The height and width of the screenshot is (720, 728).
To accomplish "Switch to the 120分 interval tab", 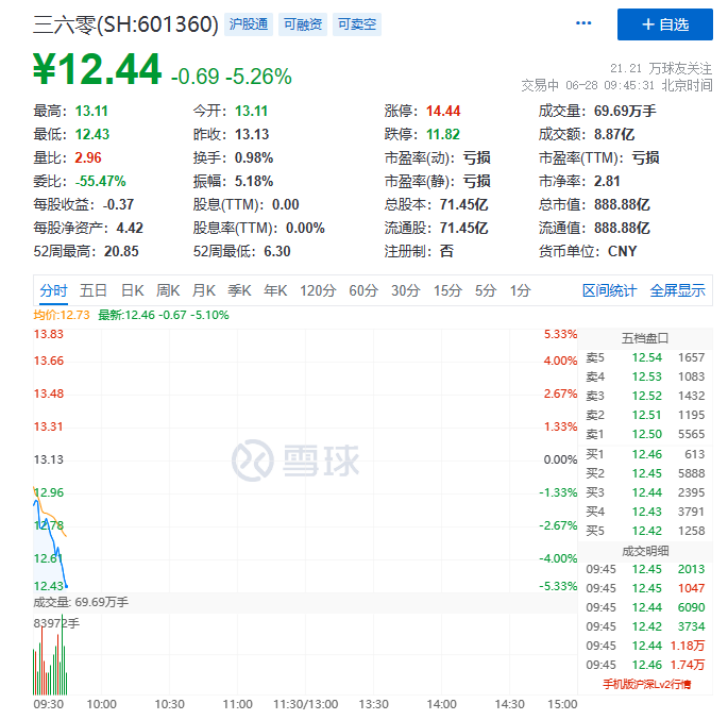I will click(318, 291).
